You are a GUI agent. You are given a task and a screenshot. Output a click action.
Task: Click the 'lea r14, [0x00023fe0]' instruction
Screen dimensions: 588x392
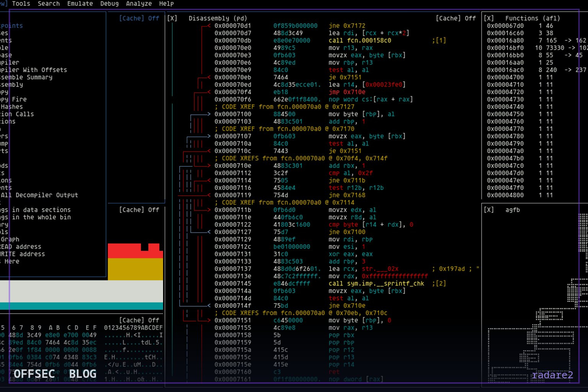pyautogui.click(x=367, y=85)
